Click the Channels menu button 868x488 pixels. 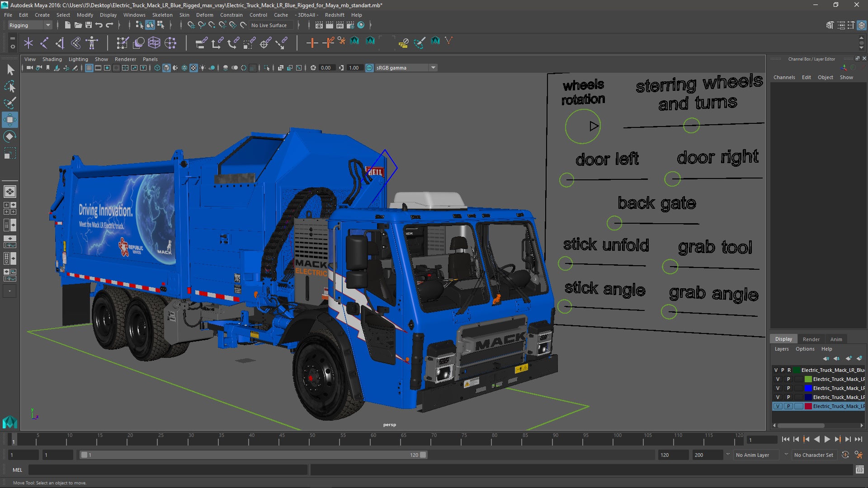point(784,77)
